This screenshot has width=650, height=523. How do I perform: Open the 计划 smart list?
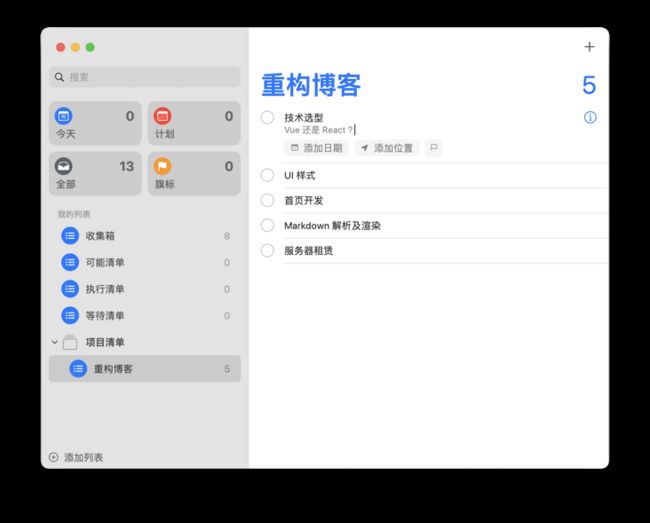(x=194, y=123)
